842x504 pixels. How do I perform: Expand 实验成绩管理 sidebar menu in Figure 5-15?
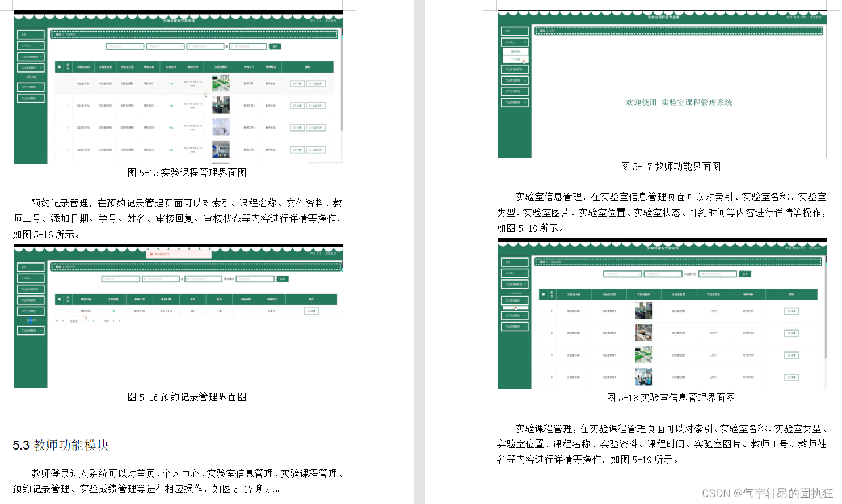click(31, 98)
